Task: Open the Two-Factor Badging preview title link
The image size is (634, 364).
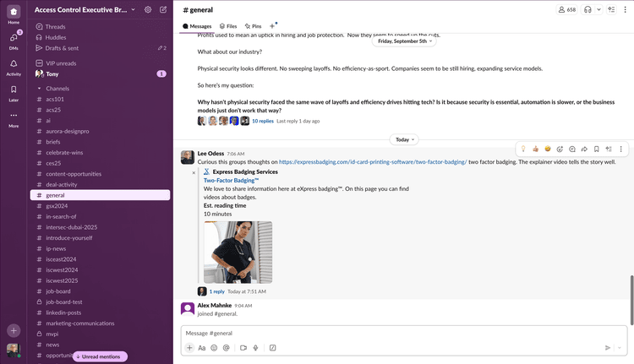Action: [x=231, y=181]
